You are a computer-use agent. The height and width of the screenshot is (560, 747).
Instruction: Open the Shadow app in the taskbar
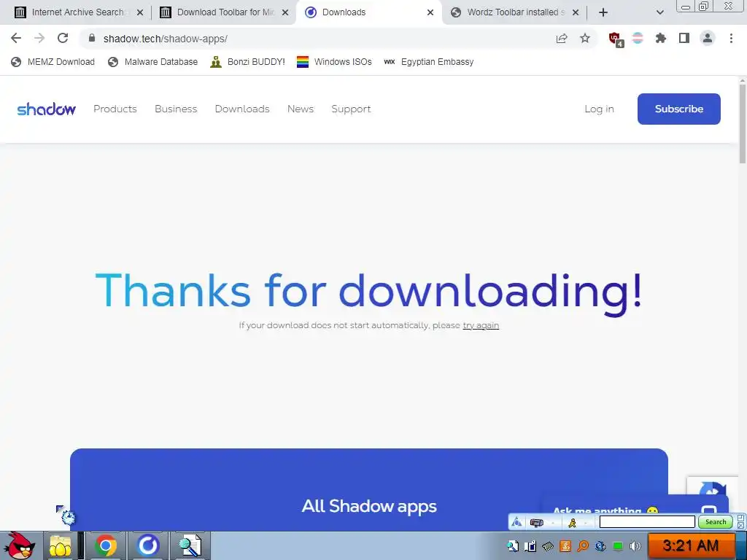click(x=148, y=545)
